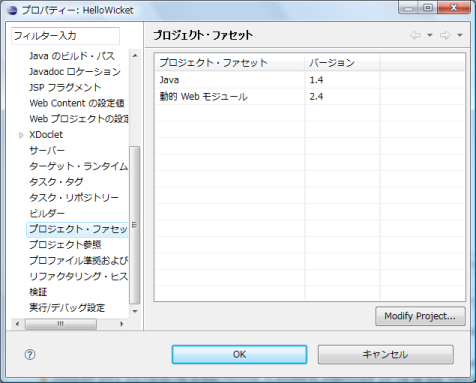Select リファクタリング・ヒストリー item in tree
This screenshot has width=476, height=383.
[78, 276]
